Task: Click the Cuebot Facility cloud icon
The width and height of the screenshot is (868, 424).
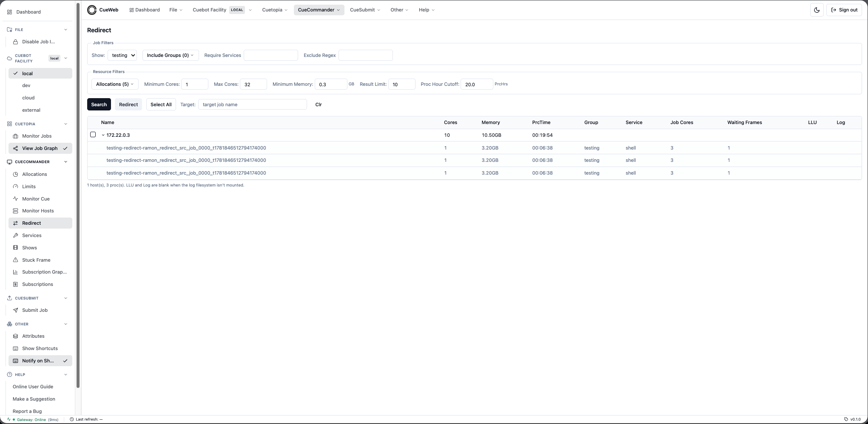Action: pos(9,58)
